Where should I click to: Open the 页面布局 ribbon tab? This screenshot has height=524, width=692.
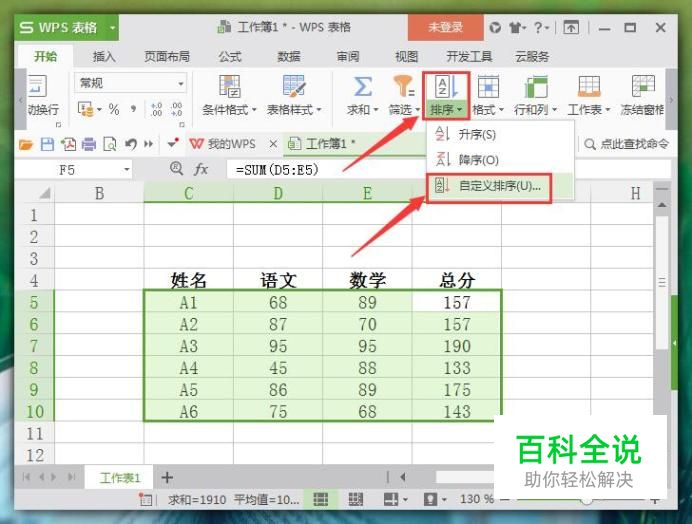point(167,57)
